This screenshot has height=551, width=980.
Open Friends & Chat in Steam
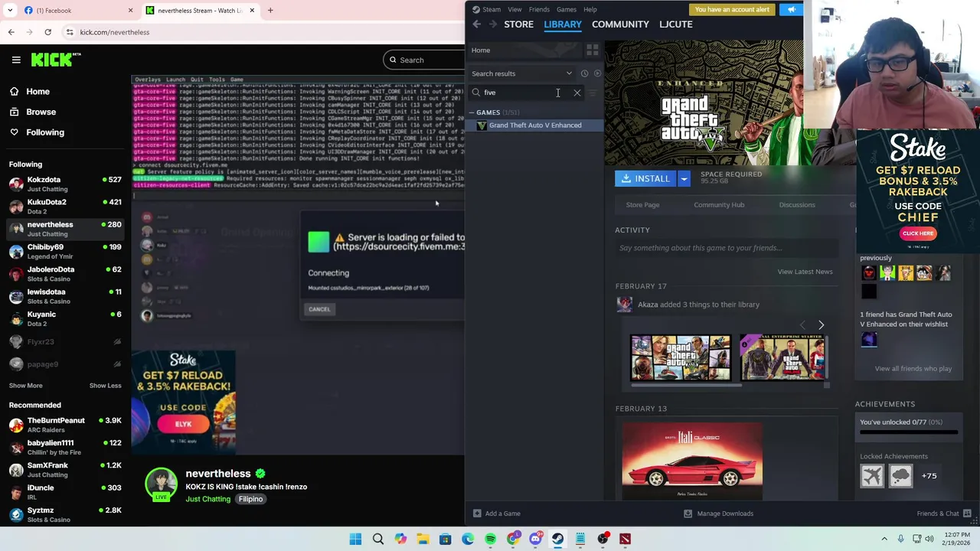coord(944,514)
